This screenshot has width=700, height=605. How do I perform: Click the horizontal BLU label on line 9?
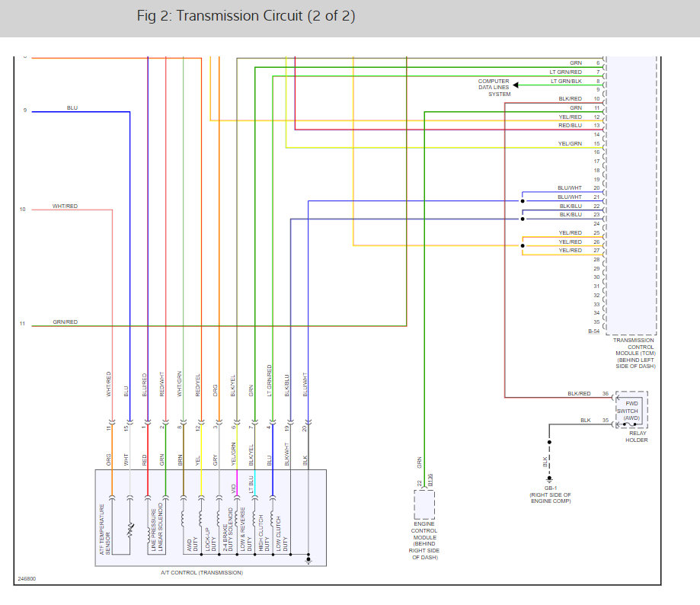pyautogui.click(x=72, y=108)
